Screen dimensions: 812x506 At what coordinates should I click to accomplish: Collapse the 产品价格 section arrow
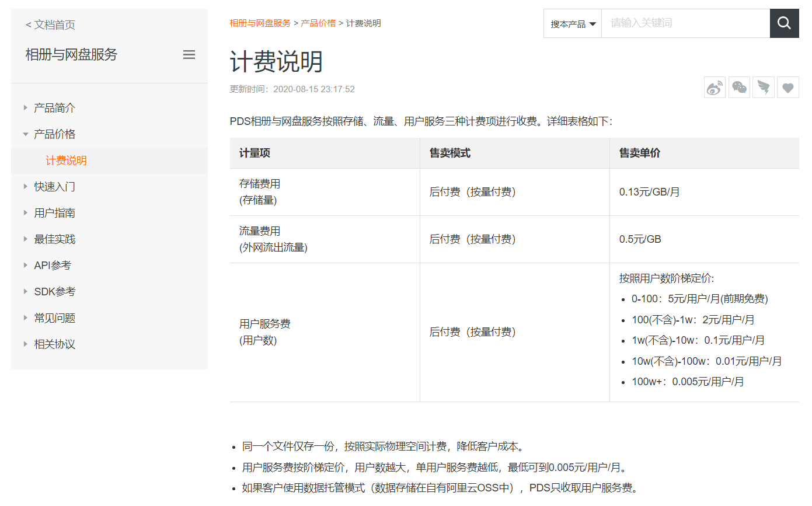click(x=26, y=134)
